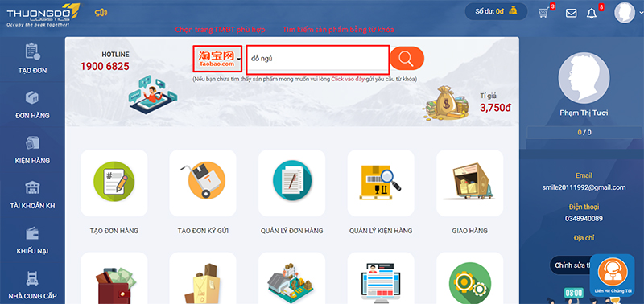The width and height of the screenshot is (644, 304).
Task: Select ĐƠN HÀNG in the sidebar
Action: tap(32, 105)
